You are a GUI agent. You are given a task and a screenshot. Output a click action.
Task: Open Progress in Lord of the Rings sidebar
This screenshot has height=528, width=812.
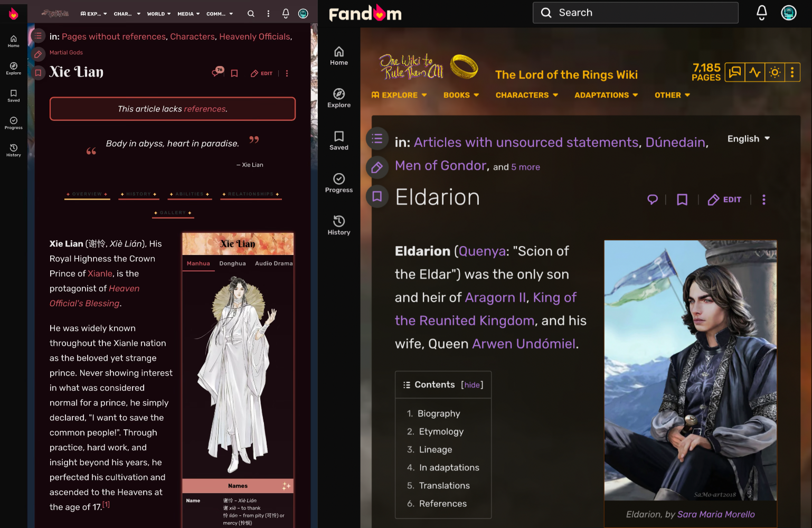339,183
